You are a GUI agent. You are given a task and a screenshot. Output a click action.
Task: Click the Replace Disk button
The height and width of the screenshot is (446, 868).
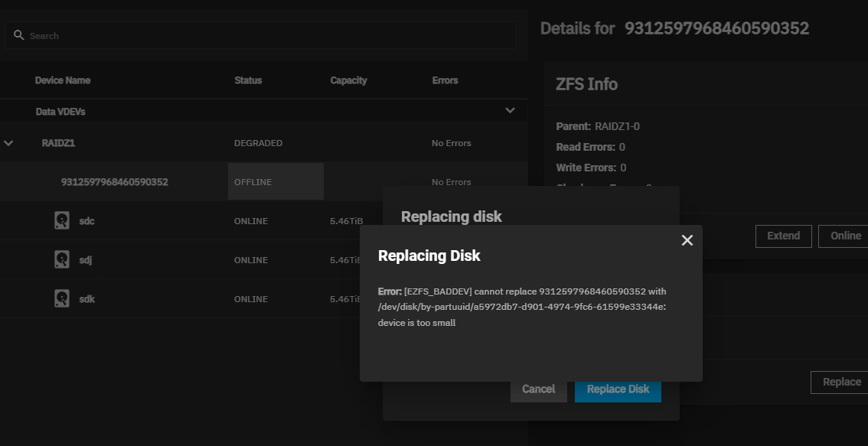tap(618, 389)
